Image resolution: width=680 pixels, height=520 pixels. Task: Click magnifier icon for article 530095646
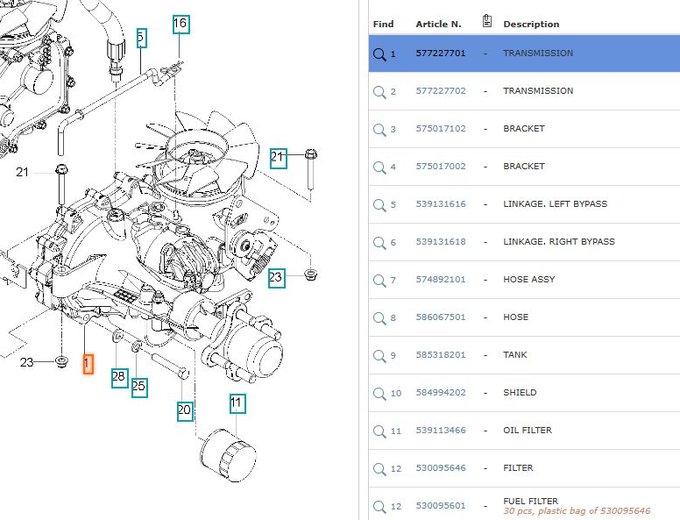click(x=379, y=469)
